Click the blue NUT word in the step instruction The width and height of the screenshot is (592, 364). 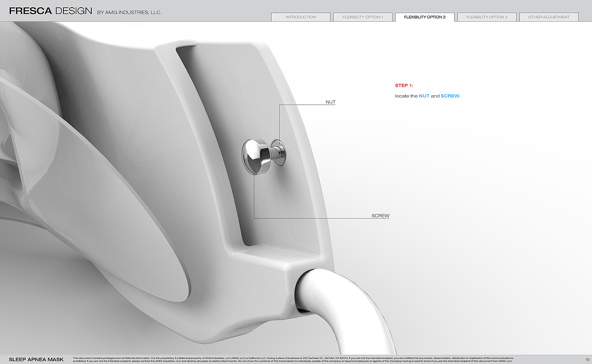424,96
